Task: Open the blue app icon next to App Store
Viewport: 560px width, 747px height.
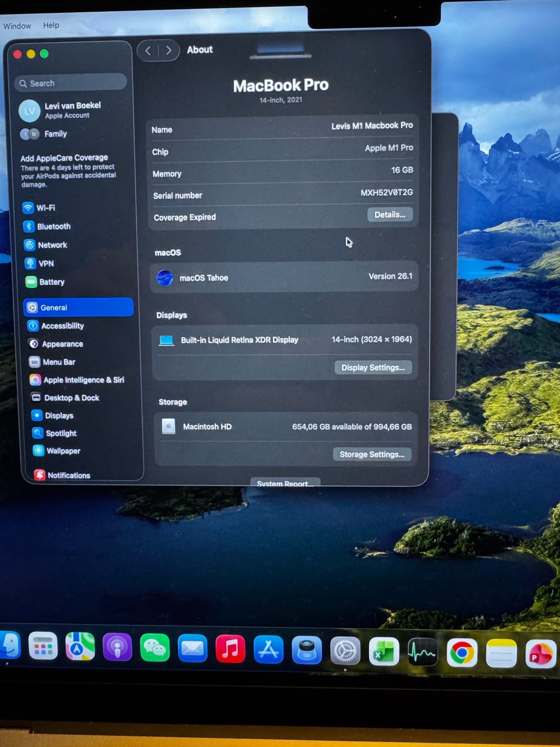Action: (x=307, y=650)
